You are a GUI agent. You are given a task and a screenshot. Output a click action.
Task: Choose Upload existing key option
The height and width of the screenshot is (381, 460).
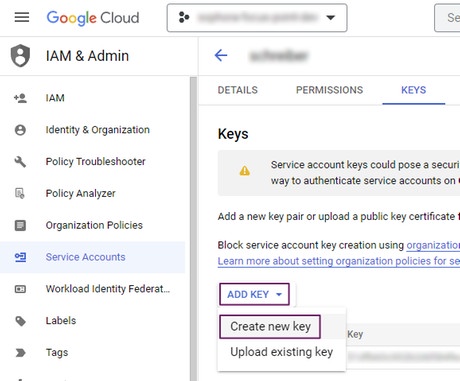(x=282, y=352)
